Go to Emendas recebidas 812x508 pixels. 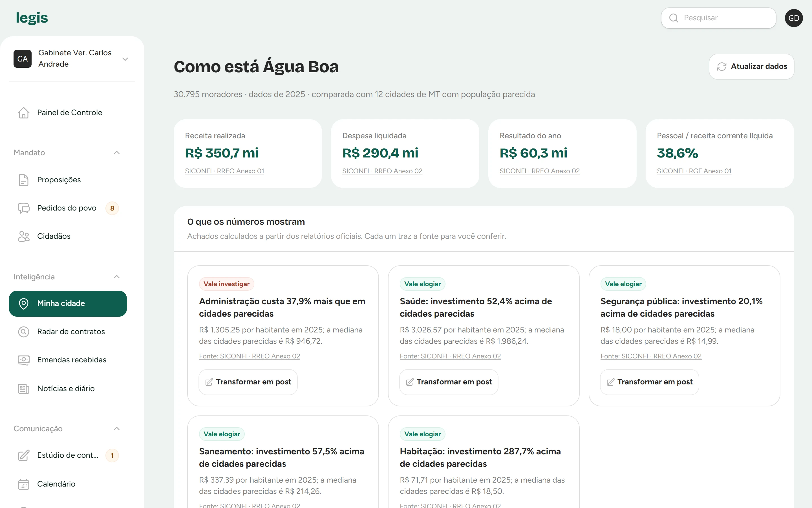tap(68, 360)
